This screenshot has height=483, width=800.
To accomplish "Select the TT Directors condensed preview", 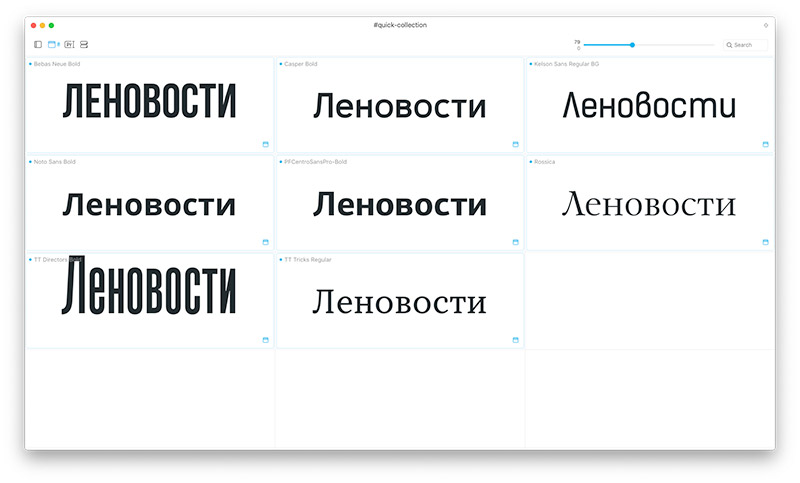I will pos(149,286).
